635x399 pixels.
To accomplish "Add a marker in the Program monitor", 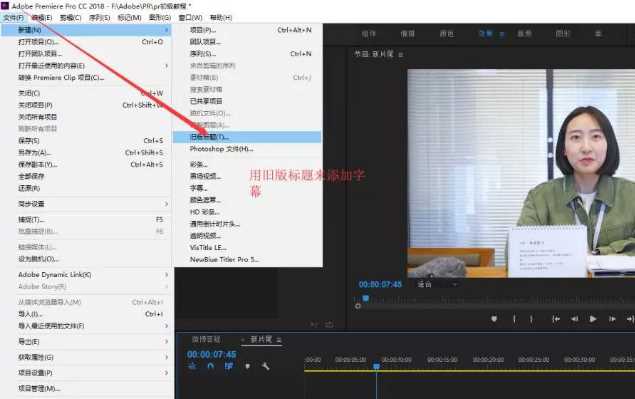I will (x=494, y=319).
